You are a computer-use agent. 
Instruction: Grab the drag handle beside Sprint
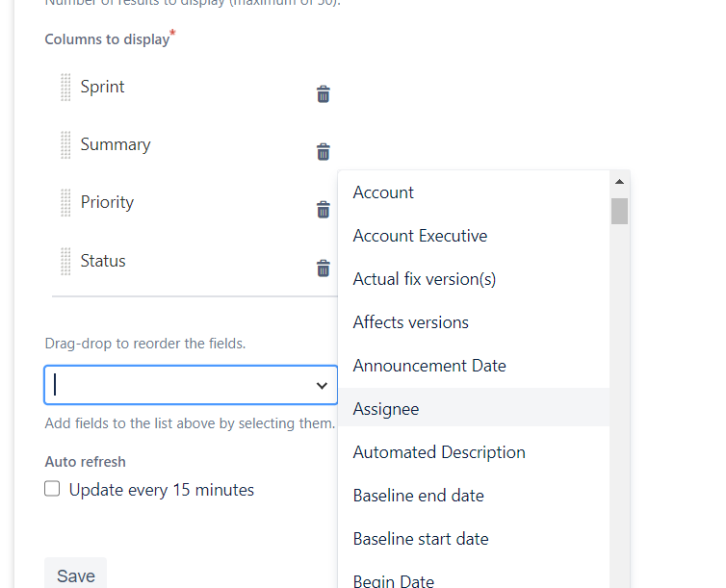(65, 88)
